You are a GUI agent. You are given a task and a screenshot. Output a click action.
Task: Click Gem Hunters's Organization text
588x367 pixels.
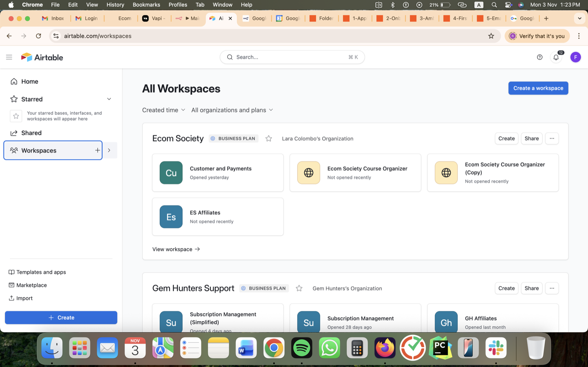tap(347, 288)
